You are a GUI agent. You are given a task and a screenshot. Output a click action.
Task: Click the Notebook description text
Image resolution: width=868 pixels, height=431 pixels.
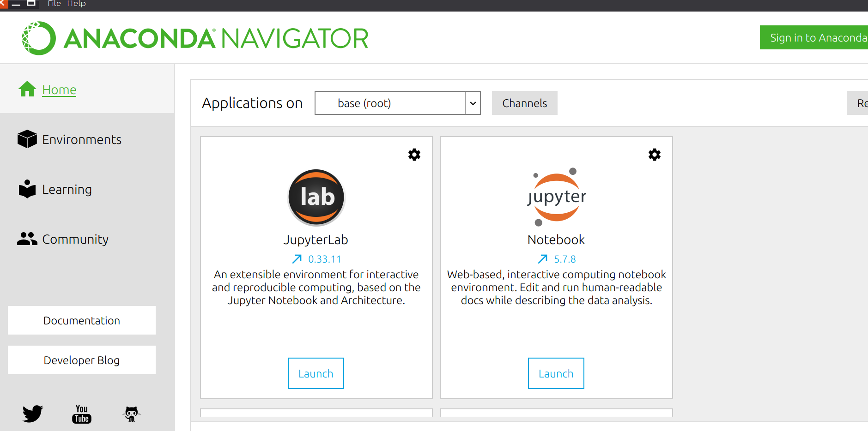click(x=557, y=287)
